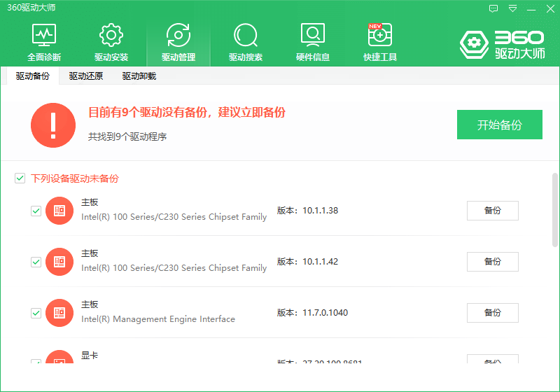Viewport: 560px width, 392px height.
Task: Click the 版本: 11.7.0.1040 text
Action: [312, 313]
